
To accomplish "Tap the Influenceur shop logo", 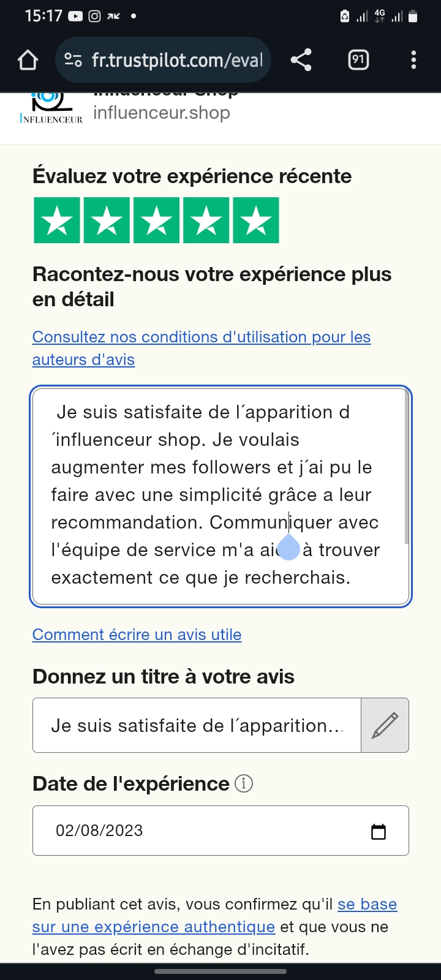I will click(51, 108).
